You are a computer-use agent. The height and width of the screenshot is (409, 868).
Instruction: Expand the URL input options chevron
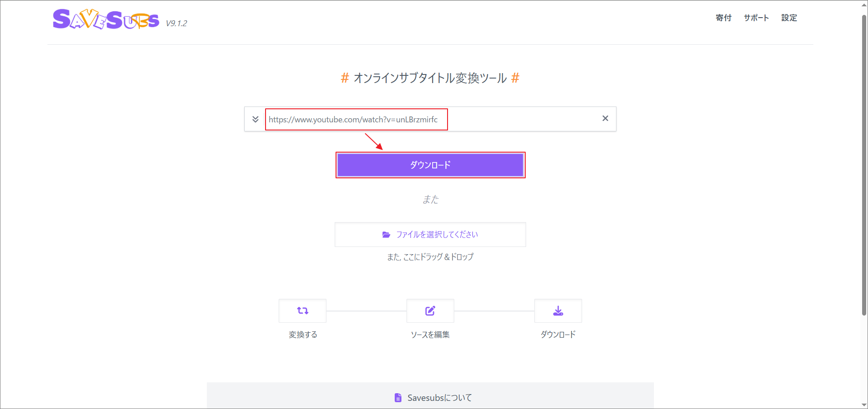pos(256,119)
